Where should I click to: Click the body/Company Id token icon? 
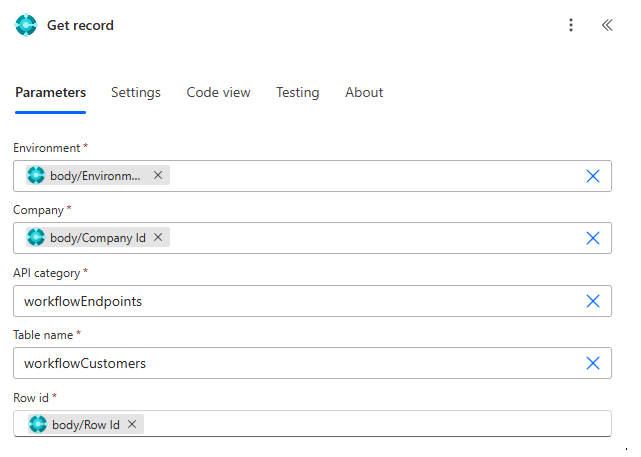pyautogui.click(x=37, y=237)
